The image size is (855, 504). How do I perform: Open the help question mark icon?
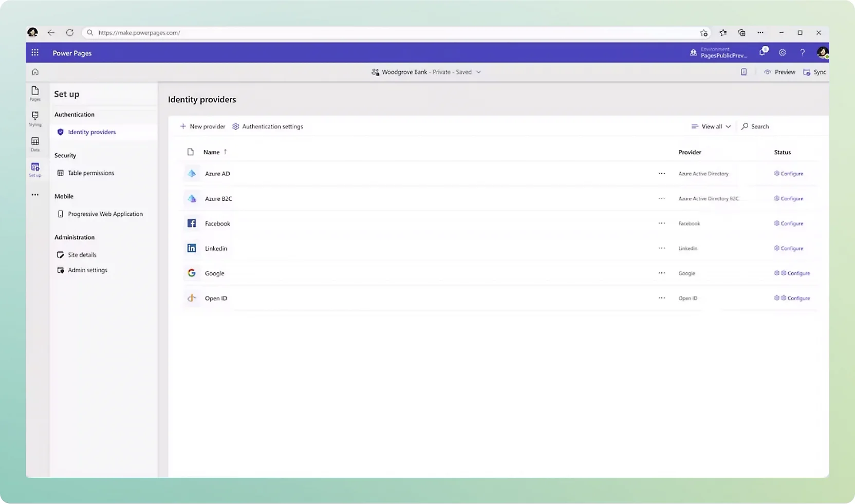[802, 52]
